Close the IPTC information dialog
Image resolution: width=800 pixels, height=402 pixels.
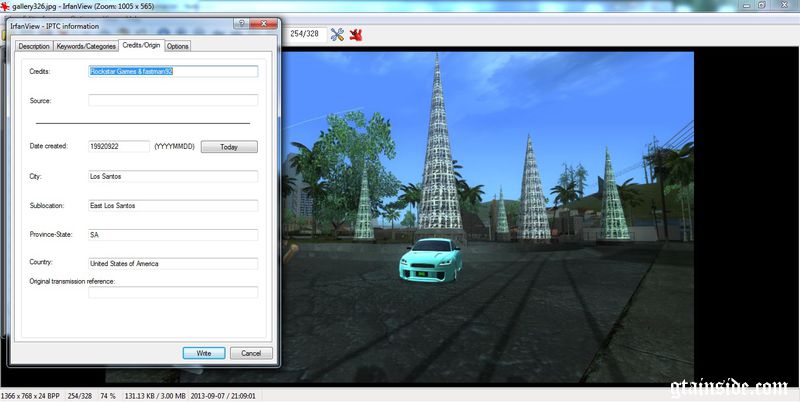(x=264, y=23)
